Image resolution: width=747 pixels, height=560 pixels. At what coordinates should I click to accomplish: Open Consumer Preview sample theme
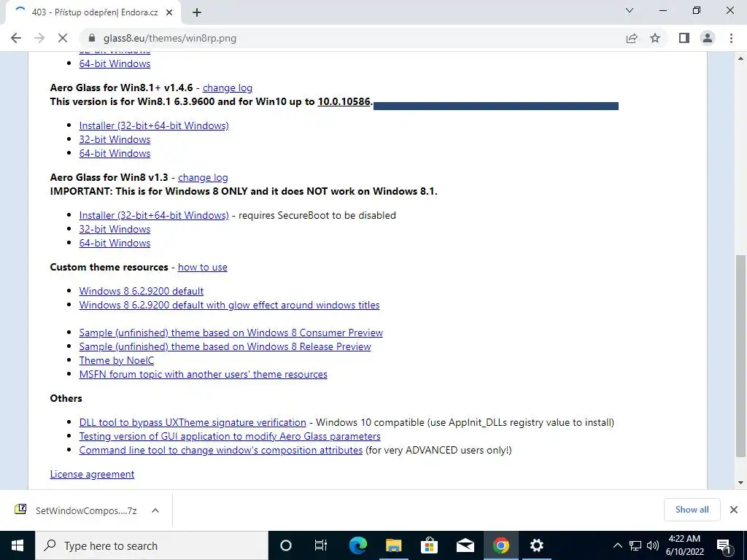pyautogui.click(x=231, y=332)
